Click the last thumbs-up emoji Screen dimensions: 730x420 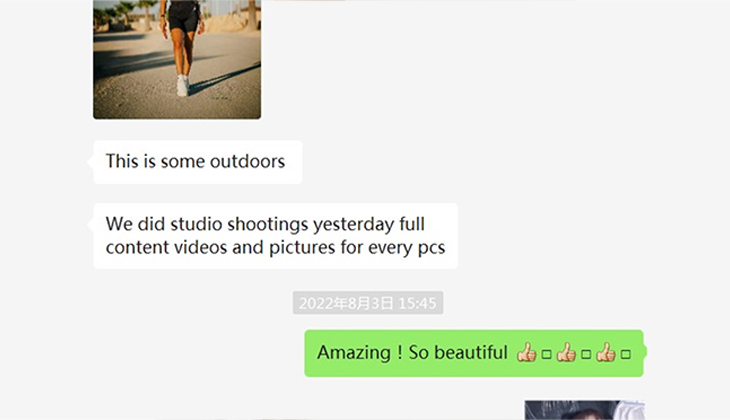[x=605, y=353]
